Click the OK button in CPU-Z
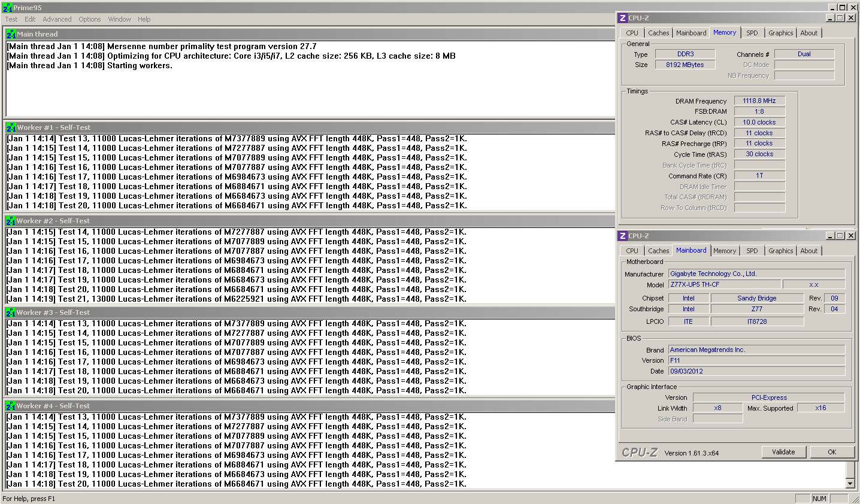 [831, 452]
